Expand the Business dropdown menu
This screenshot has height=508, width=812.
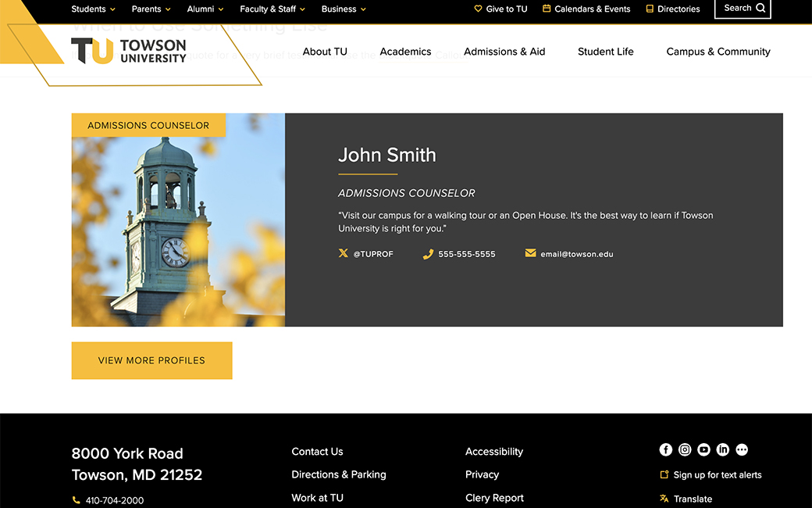(344, 9)
